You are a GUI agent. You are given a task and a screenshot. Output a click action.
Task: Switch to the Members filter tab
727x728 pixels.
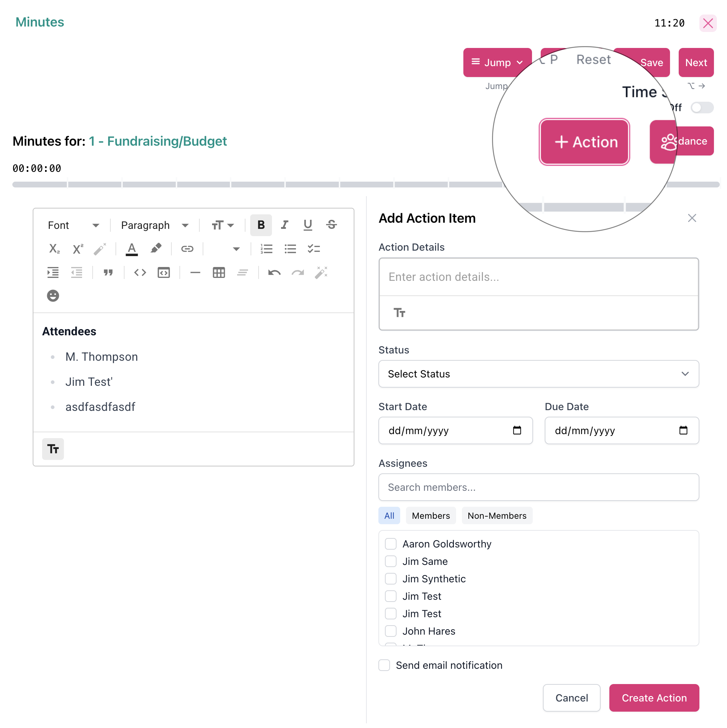(431, 515)
